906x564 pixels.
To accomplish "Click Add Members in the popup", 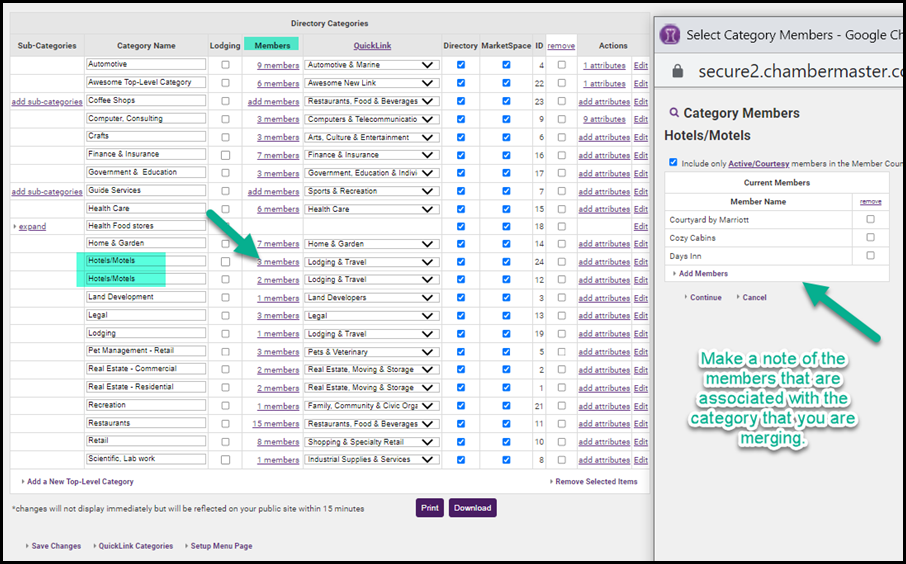I will point(702,273).
